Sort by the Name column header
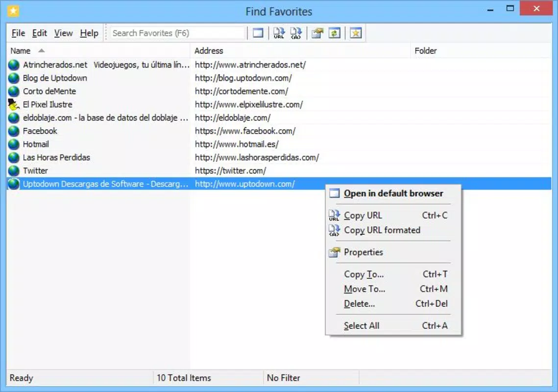 tap(98, 50)
